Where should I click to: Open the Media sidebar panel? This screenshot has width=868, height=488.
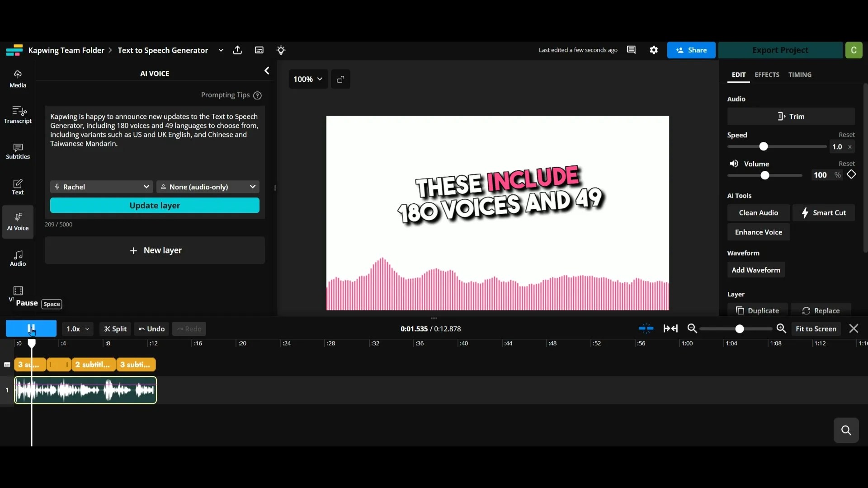coord(18,79)
